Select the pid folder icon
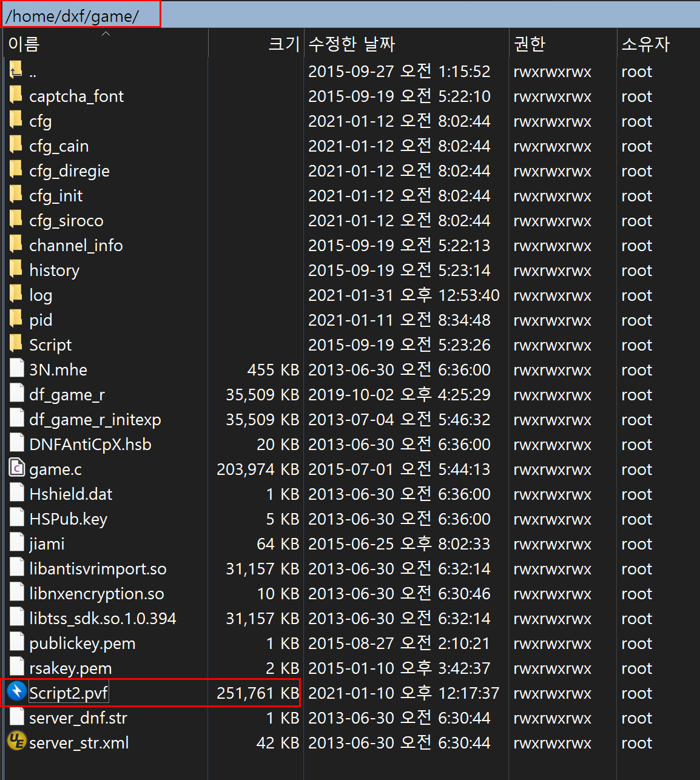Image resolution: width=700 pixels, height=780 pixels. tap(16, 320)
